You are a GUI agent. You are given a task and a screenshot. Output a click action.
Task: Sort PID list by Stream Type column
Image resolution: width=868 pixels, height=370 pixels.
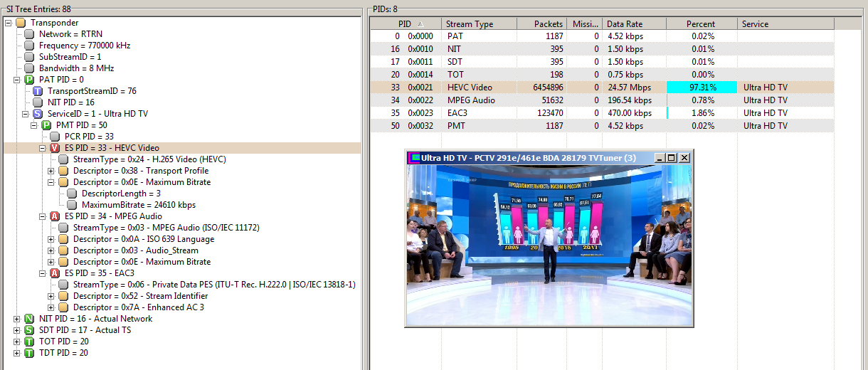coord(470,24)
